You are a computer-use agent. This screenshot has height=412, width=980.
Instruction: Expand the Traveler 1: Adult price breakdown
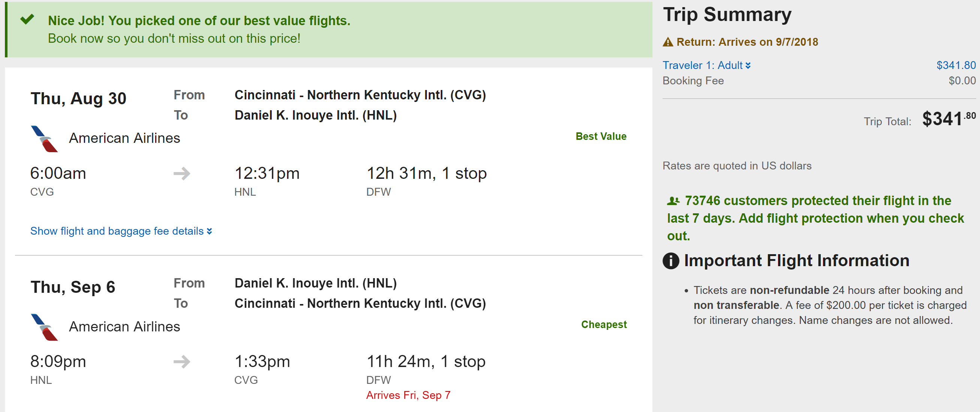706,66
